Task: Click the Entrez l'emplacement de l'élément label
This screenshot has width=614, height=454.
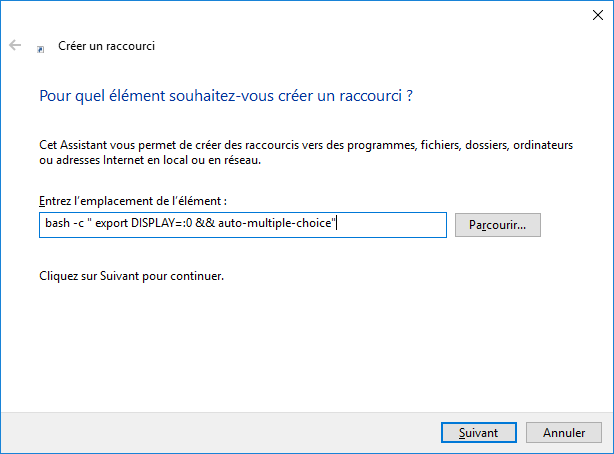Action: coord(133,201)
